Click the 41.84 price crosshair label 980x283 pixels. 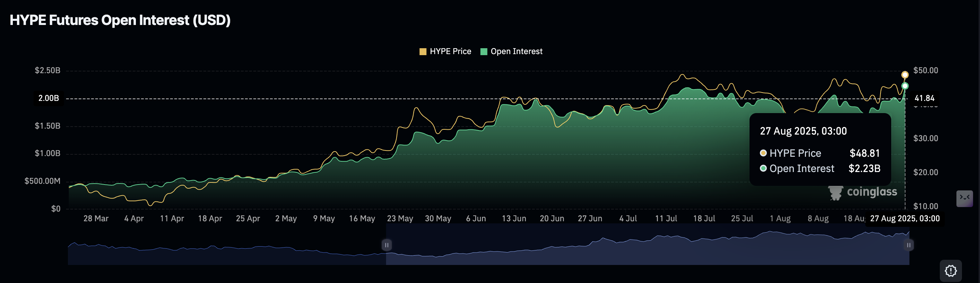pyautogui.click(x=924, y=98)
